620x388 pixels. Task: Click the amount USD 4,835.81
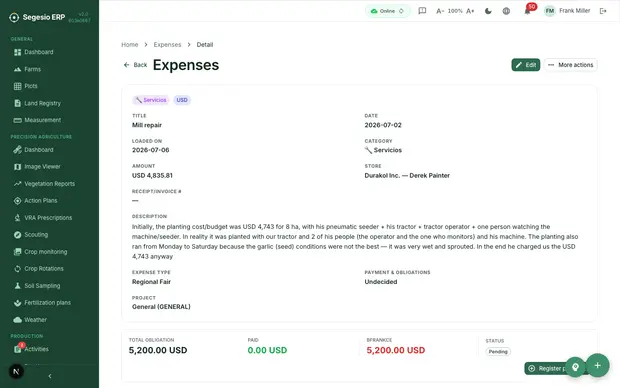(152, 176)
